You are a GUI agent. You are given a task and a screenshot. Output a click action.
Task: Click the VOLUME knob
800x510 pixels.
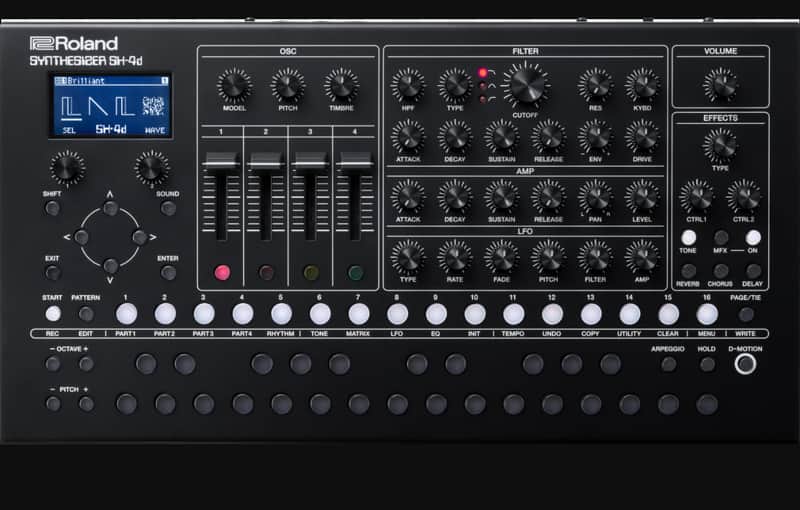click(x=720, y=85)
